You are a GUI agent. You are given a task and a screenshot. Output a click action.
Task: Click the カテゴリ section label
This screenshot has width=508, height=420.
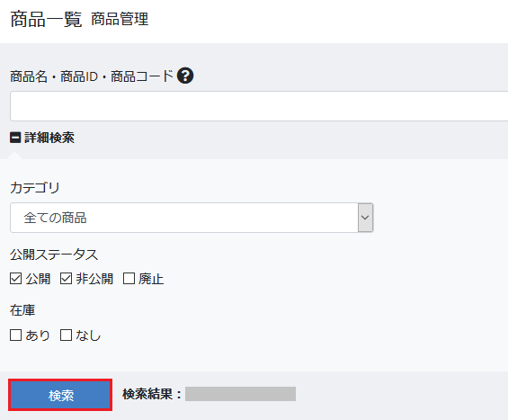pyautogui.click(x=35, y=188)
